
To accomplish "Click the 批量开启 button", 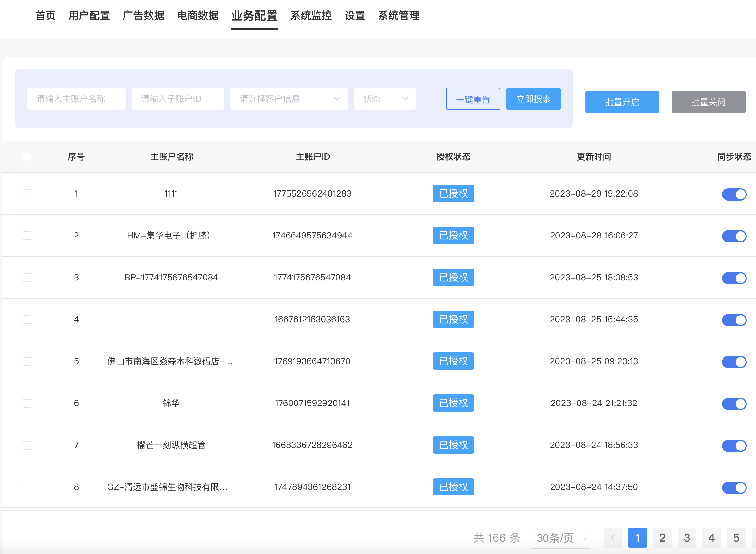I will [x=622, y=102].
